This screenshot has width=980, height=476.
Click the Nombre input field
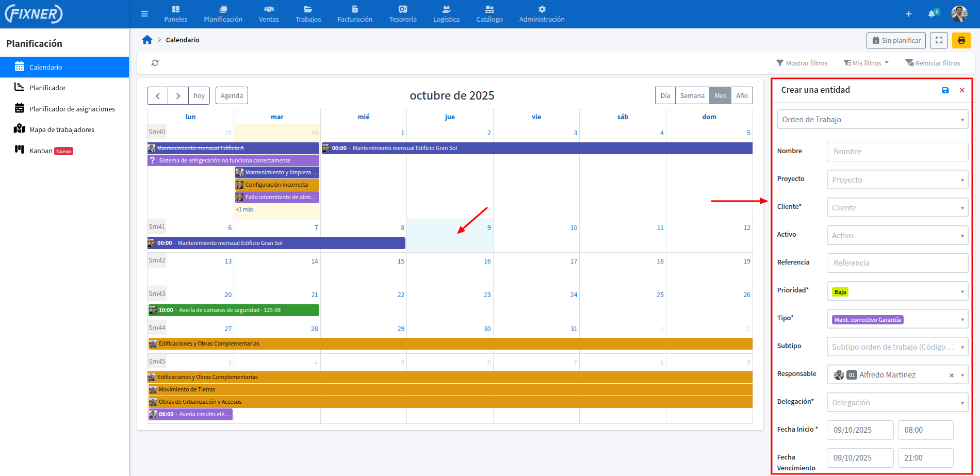pos(897,152)
